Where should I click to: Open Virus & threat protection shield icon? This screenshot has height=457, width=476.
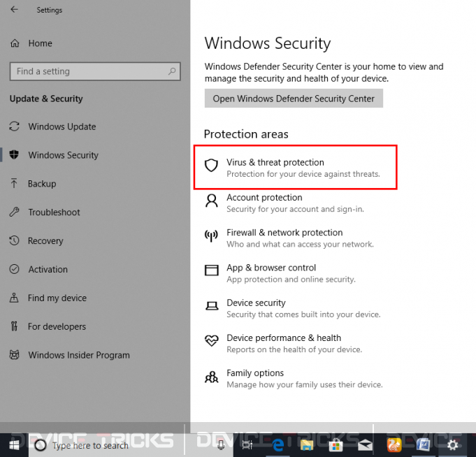pyautogui.click(x=211, y=166)
